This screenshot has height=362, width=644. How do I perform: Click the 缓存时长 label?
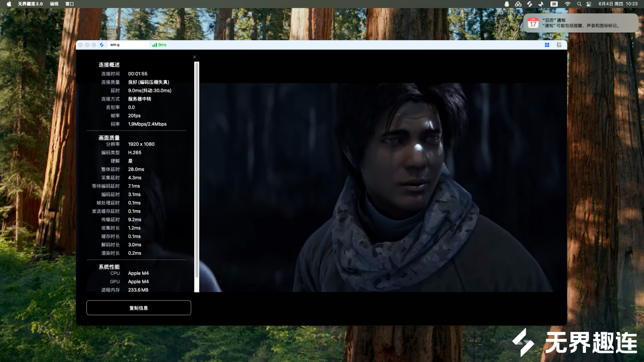(110, 237)
